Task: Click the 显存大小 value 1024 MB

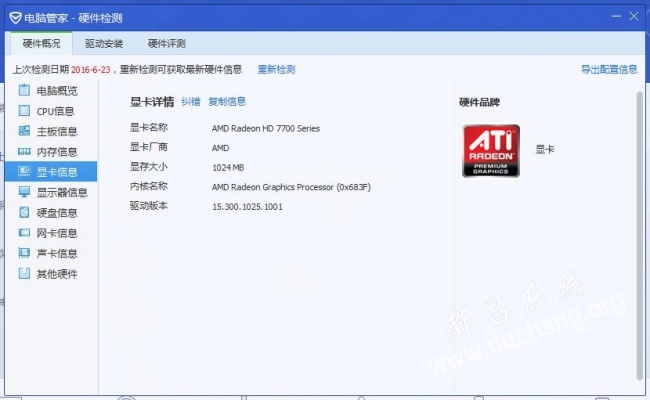Action: [228, 167]
